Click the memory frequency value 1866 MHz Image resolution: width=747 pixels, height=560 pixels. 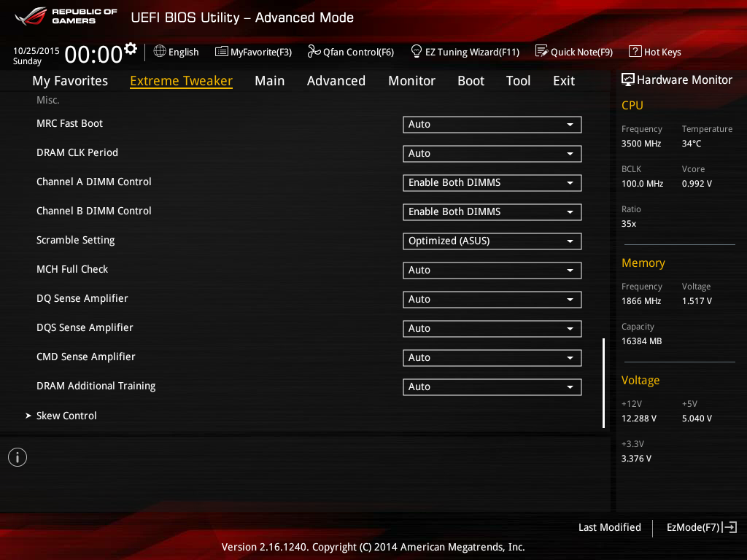tap(641, 301)
